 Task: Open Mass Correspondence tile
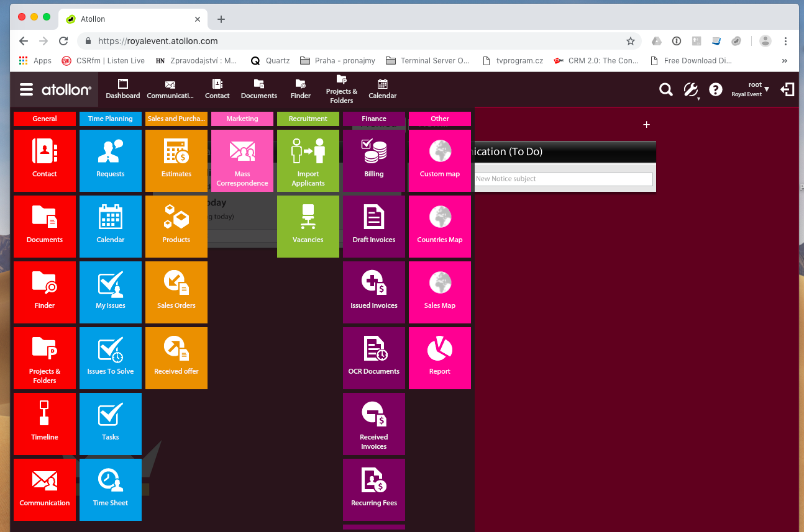[x=242, y=160]
